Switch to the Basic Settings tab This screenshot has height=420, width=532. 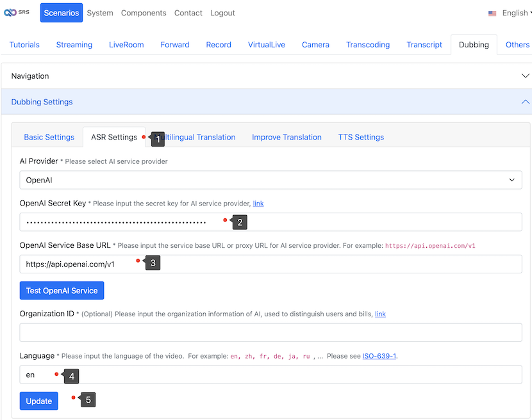[49, 137]
